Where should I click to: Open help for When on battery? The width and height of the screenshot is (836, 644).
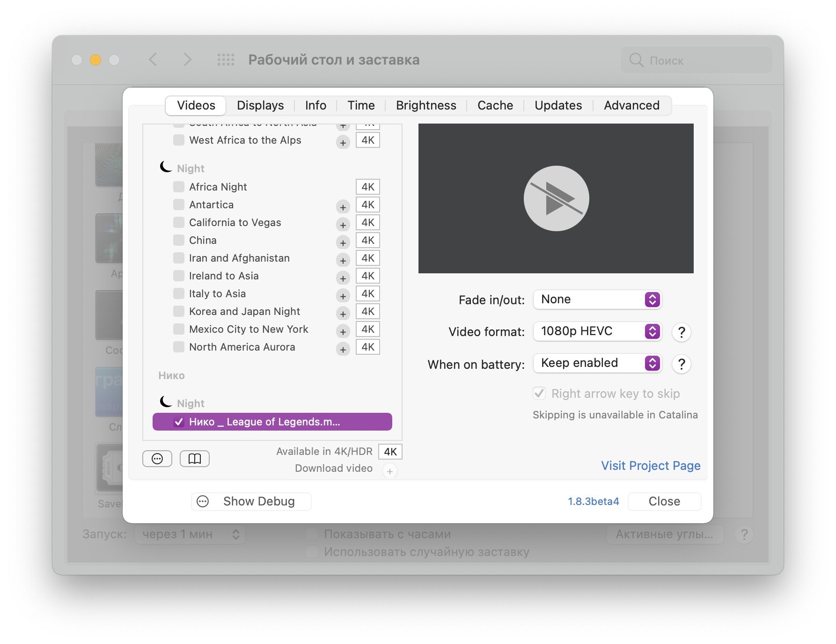(681, 364)
